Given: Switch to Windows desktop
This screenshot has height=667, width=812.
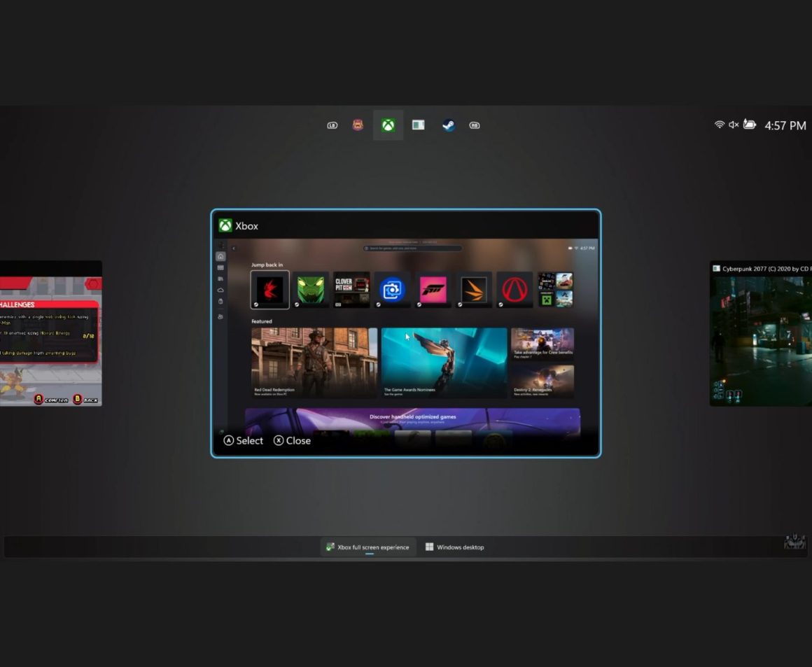Looking at the screenshot, I should pos(454,547).
